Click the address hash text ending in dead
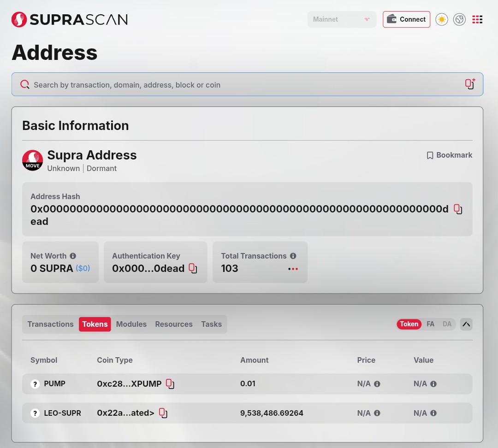The width and height of the screenshot is (498, 448). [239, 215]
